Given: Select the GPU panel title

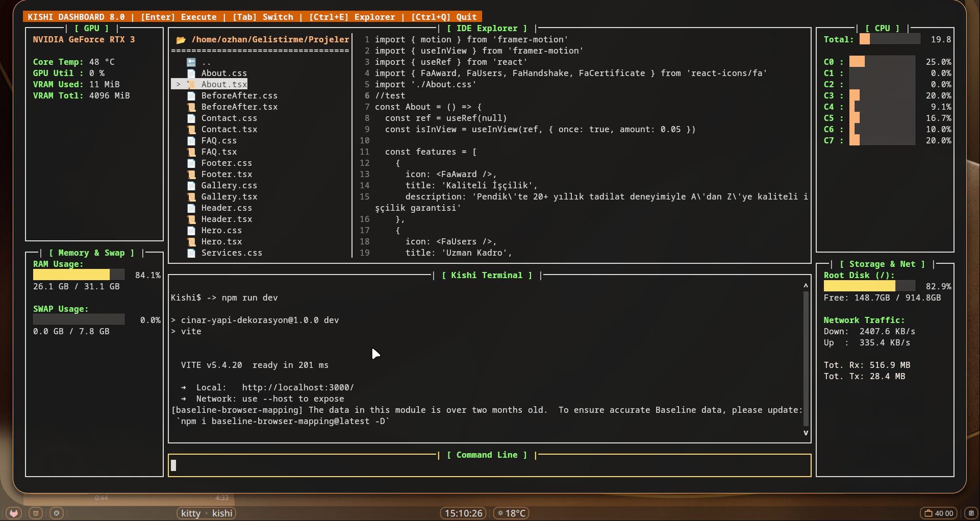Looking at the screenshot, I should 92,29.
